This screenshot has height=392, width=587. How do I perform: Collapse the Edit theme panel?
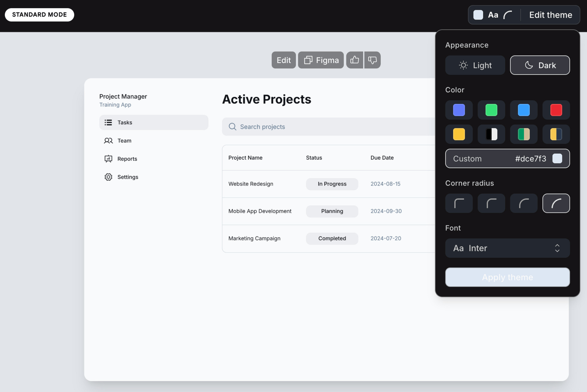point(550,15)
